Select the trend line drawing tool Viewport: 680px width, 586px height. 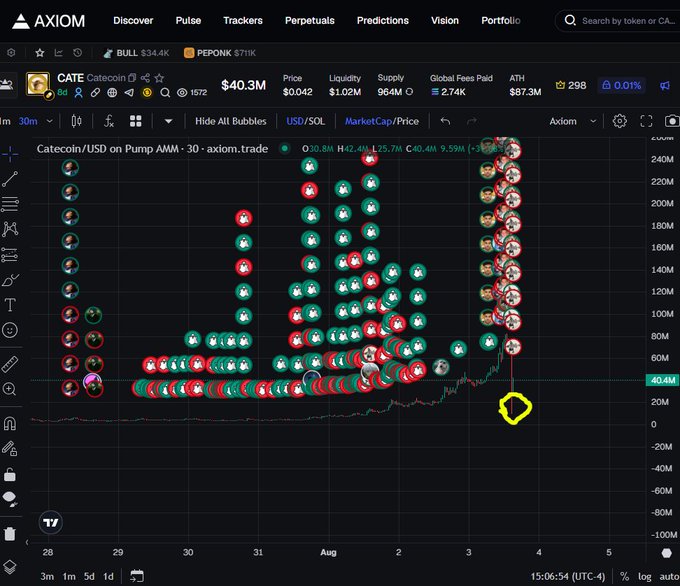point(10,179)
